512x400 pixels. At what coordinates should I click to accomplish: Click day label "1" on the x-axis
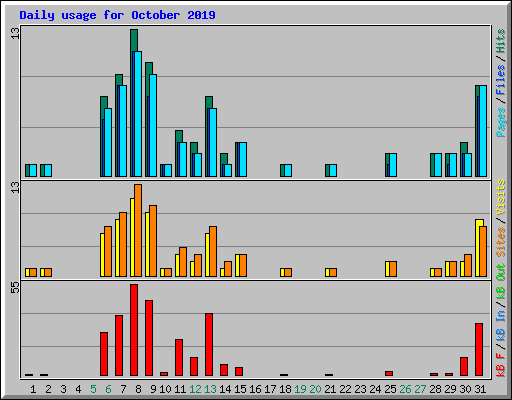[33, 389]
